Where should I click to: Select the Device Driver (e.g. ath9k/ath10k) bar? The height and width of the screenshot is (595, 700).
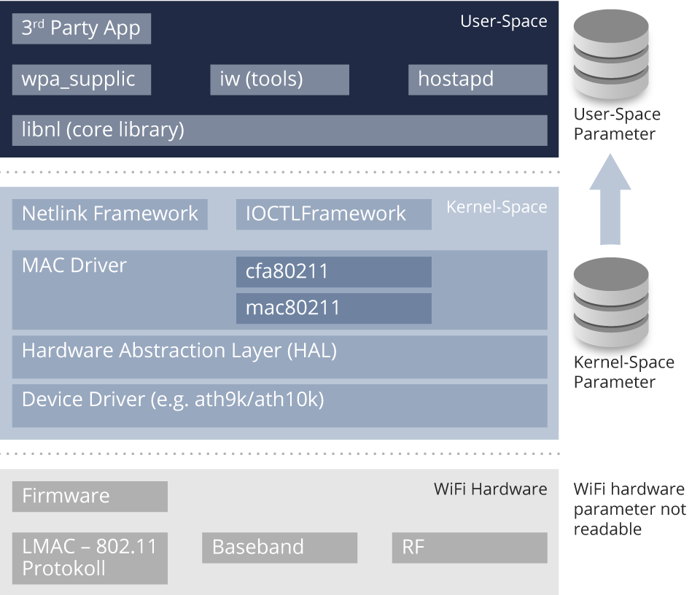pyautogui.click(x=279, y=405)
